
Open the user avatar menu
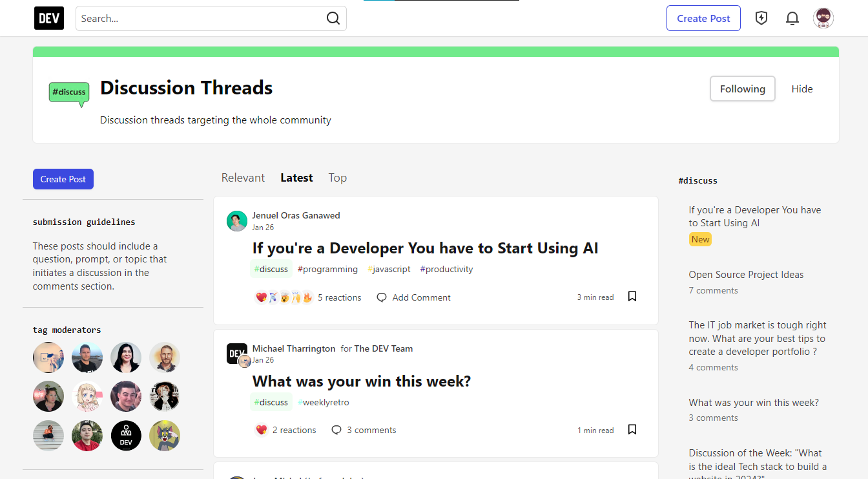[823, 18]
